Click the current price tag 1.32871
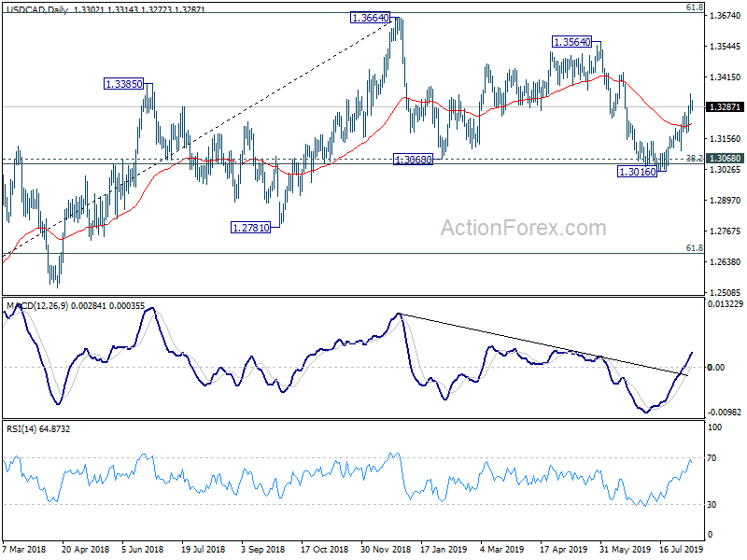Image resolution: width=747 pixels, height=560 pixels. [x=725, y=107]
